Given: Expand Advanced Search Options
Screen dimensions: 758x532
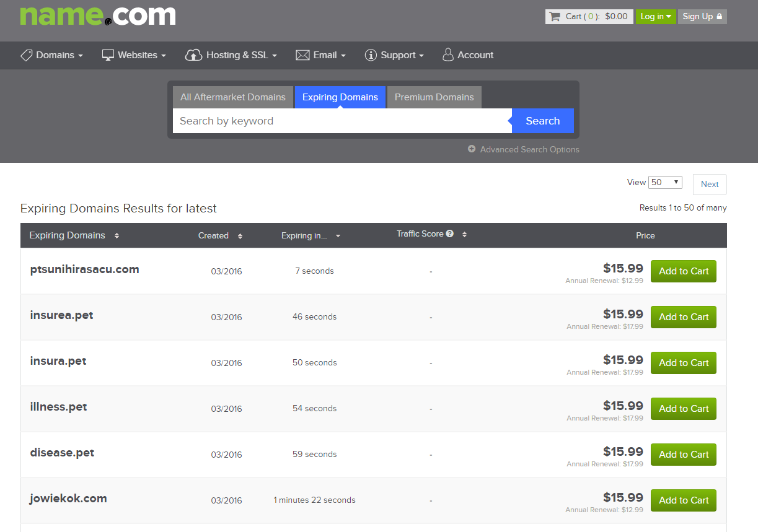Looking at the screenshot, I should (524, 149).
